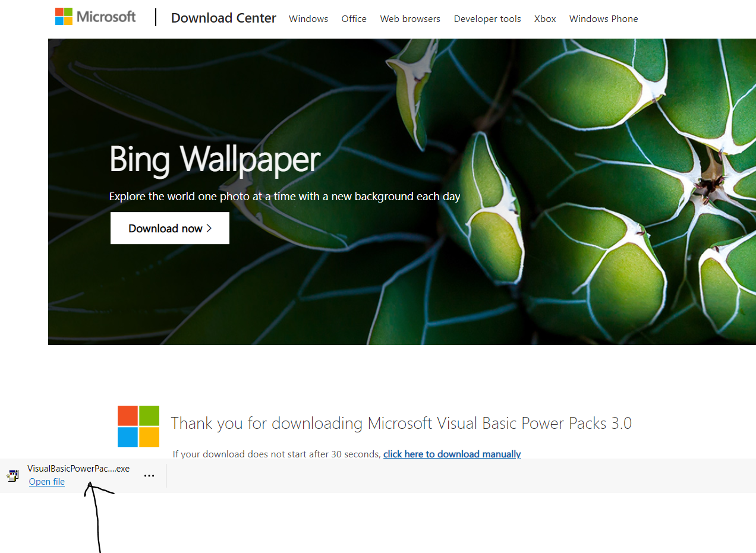Click the colored Microsoft squares logo near thank-you text
Viewport: 756px width, 553px height.
tap(138, 426)
